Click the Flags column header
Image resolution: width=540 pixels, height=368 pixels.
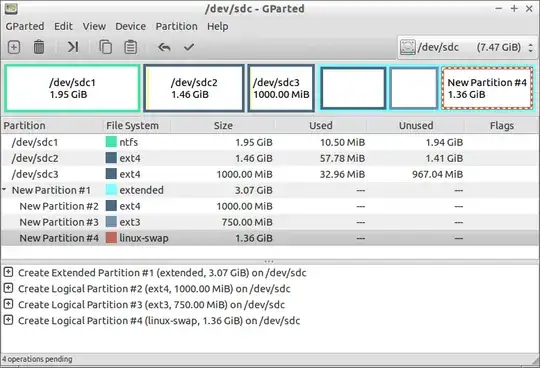point(502,126)
